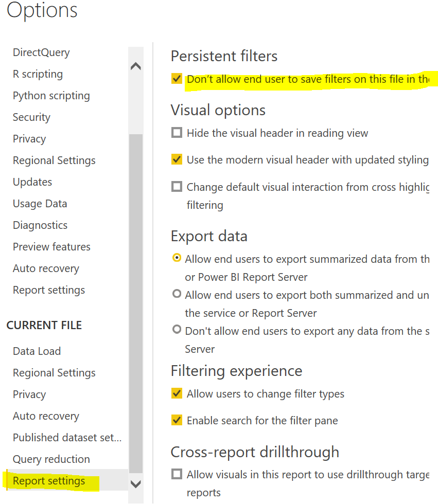This screenshot has width=438, height=504.
Task: Check Hide the visual header in reading view
Action: (177, 133)
